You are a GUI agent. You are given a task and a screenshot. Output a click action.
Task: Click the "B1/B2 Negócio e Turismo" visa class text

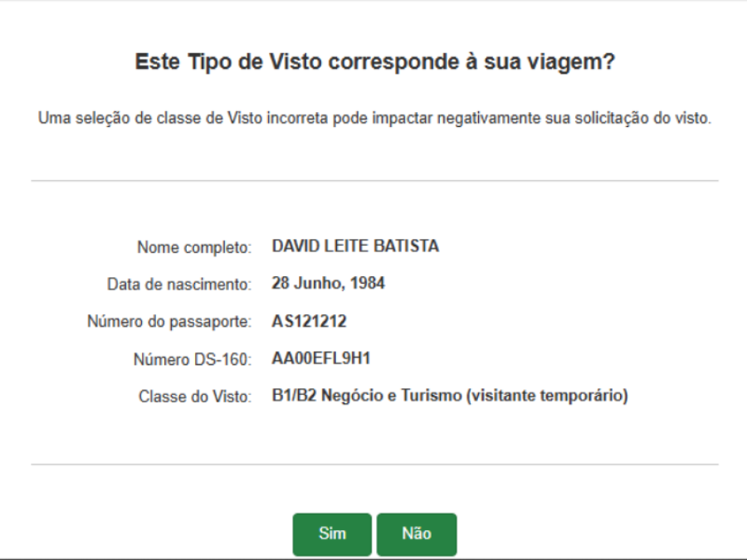(x=366, y=397)
